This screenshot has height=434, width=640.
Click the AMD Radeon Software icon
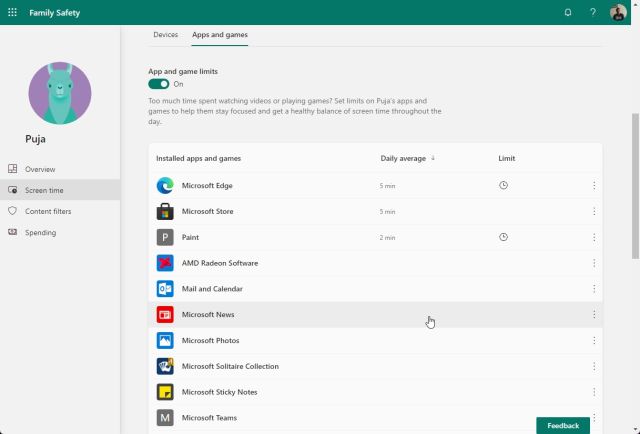pyautogui.click(x=165, y=263)
